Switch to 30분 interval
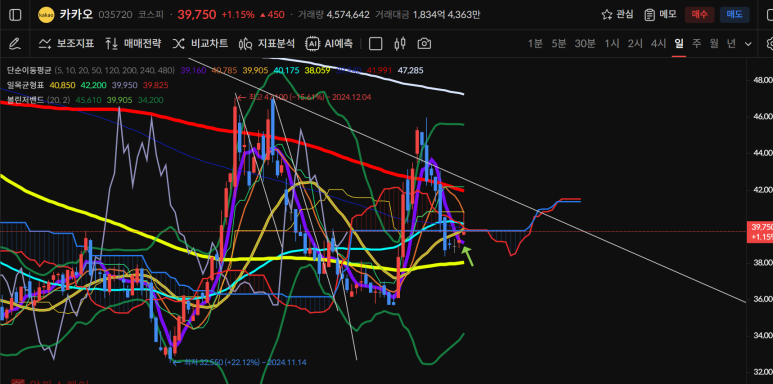 click(x=585, y=44)
